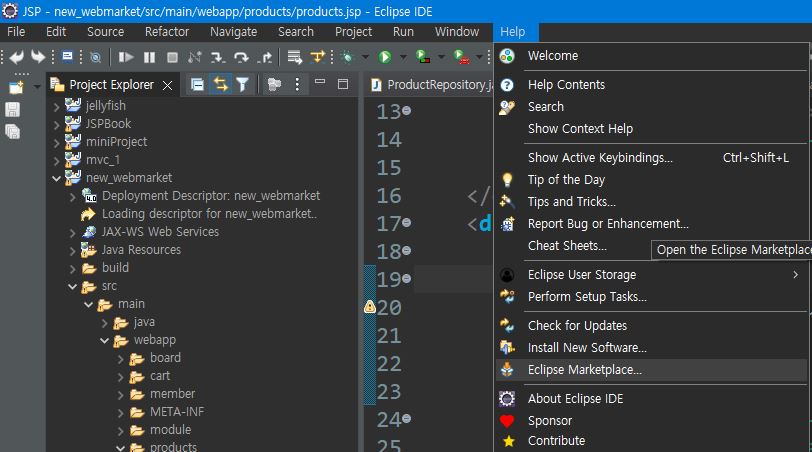
Task: Open Project Explorer View Menu (three dots)
Action: pos(297,84)
